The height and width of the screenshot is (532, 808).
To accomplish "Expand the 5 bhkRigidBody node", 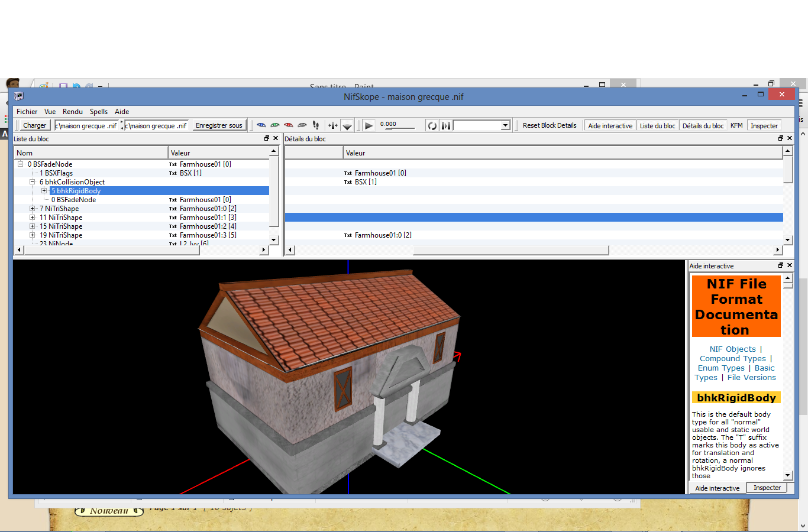I will pyautogui.click(x=44, y=191).
